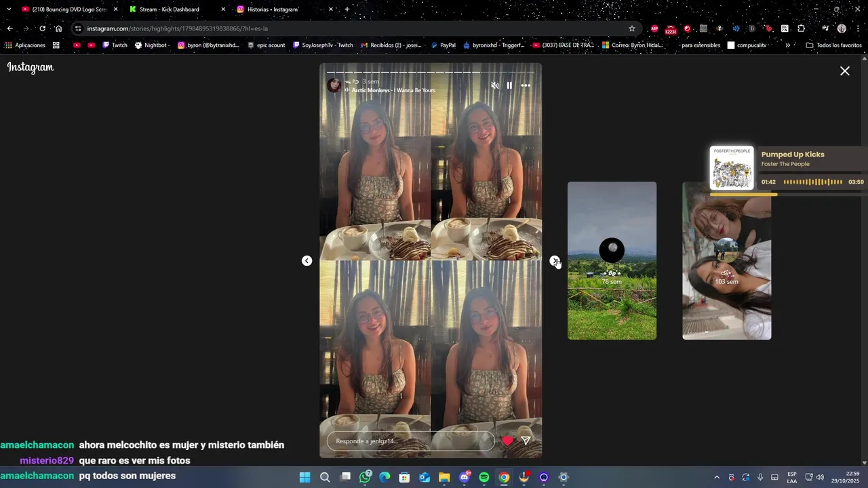Click the microphone tray icon
This screenshot has height=488, width=868.
[x=760, y=477]
